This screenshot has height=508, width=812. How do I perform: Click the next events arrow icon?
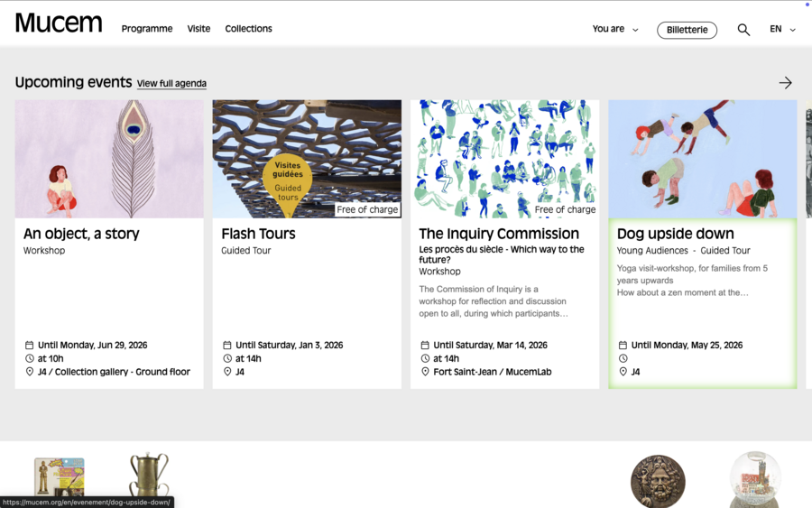point(785,83)
